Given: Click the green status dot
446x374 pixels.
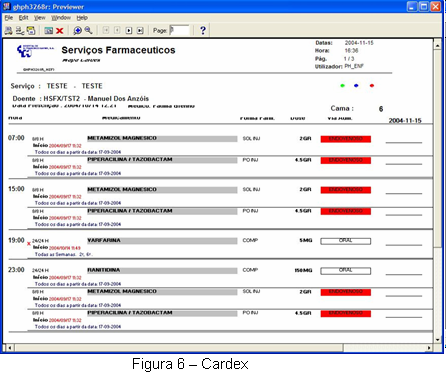Looking at the screenshot, I should pos(342,86).
